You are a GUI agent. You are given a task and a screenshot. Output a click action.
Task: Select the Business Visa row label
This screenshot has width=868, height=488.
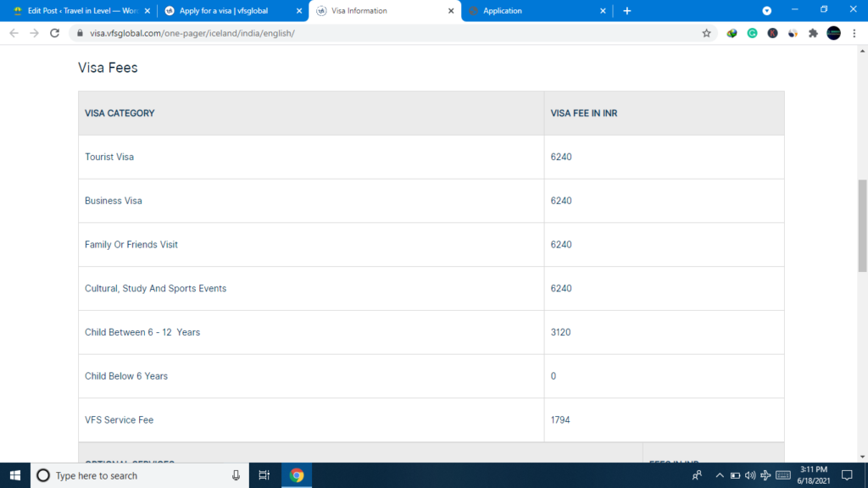[x=114, y=201]
